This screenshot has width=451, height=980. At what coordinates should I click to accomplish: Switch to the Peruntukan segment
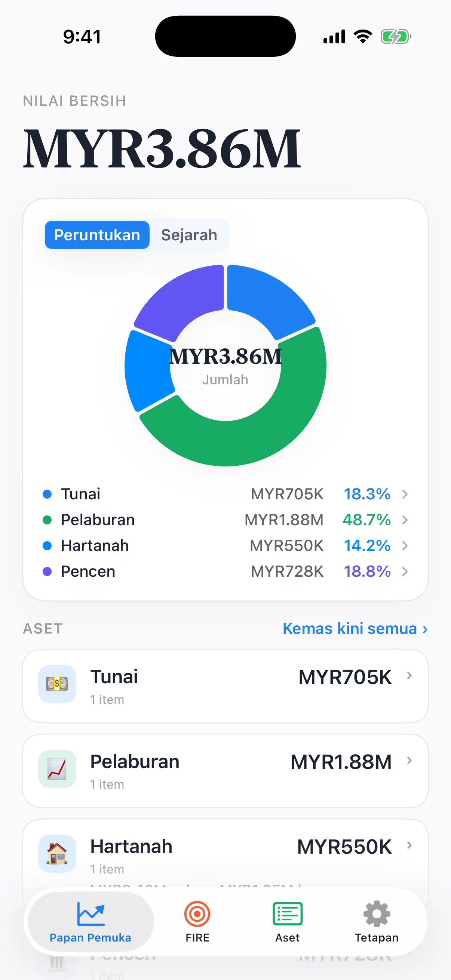(x=97, y=235)
